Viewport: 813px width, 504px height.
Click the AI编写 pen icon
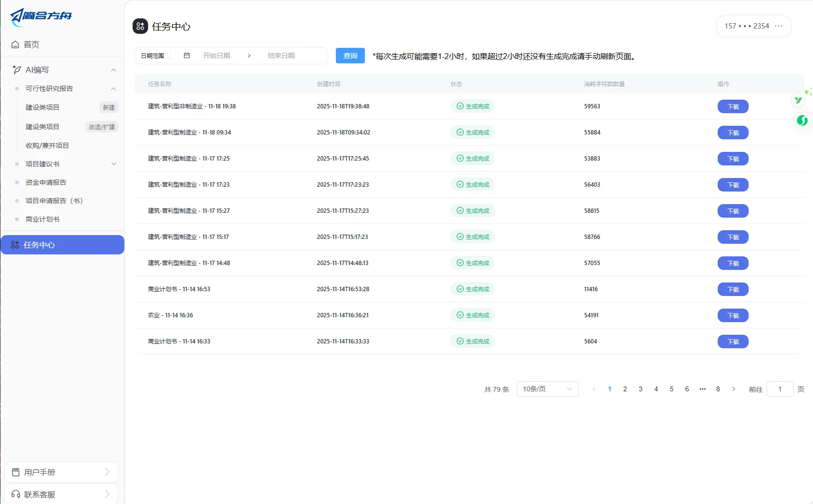pos(16,70)
